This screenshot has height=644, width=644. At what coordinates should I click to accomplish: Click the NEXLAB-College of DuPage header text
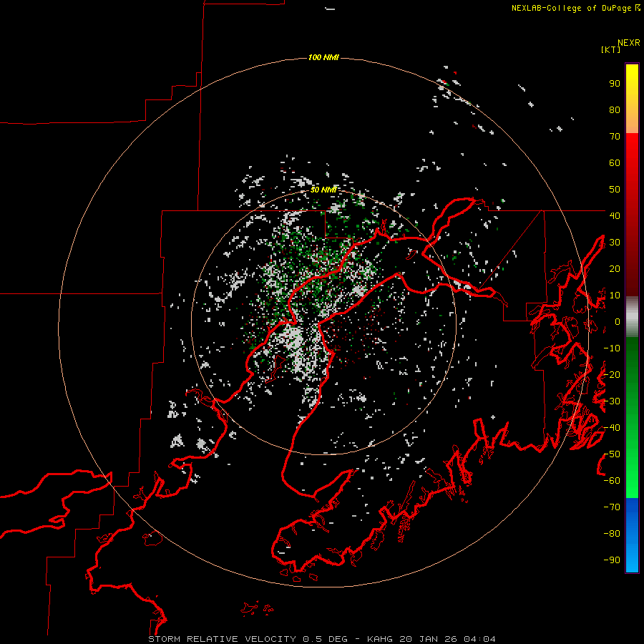click(571, 8)
